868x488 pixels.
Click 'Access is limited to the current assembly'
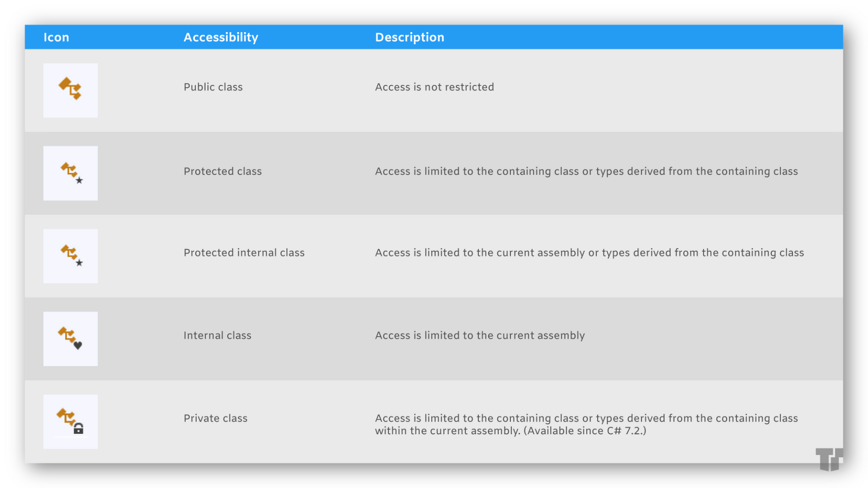pyautogui.click(x=480, y=335)
